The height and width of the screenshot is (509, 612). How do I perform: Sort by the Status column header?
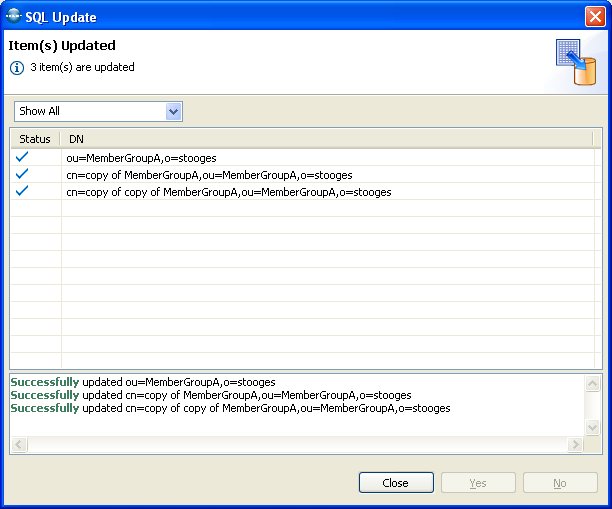tap(35, 139)
